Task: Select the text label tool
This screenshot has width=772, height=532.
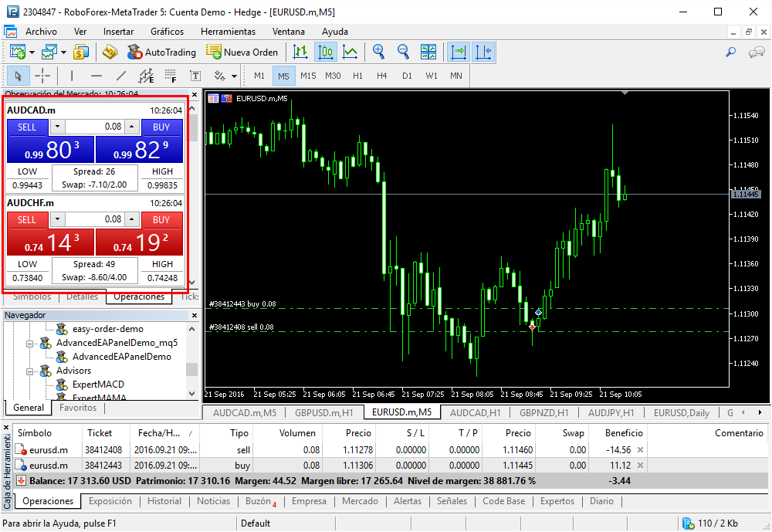Action: [195, 76]
